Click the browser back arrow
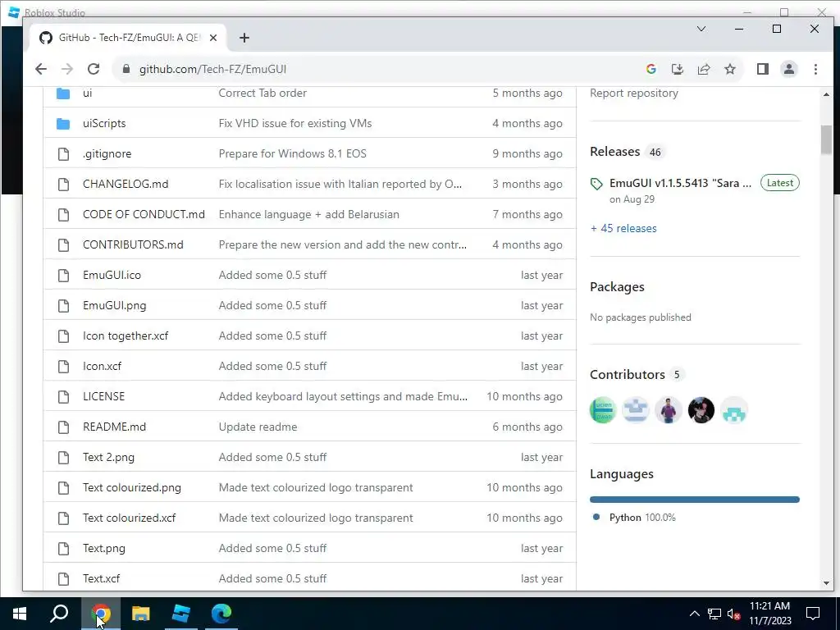840x630 pixels. [41, 69]
